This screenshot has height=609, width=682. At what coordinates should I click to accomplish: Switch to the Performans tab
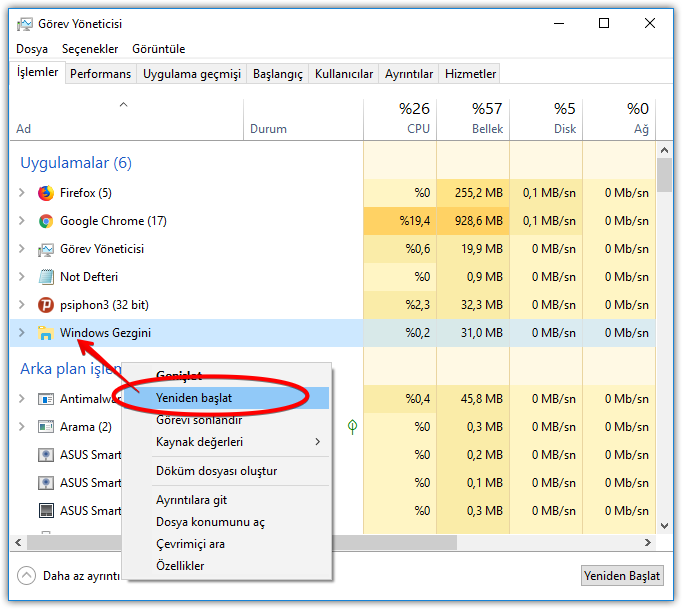100,74
